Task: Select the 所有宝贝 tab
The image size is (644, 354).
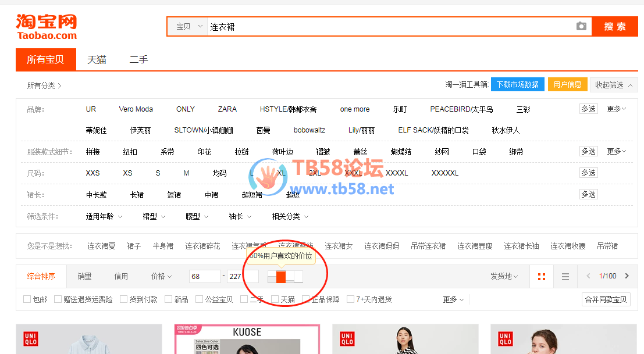Action: pyautogui.click(x=46, y=59)
